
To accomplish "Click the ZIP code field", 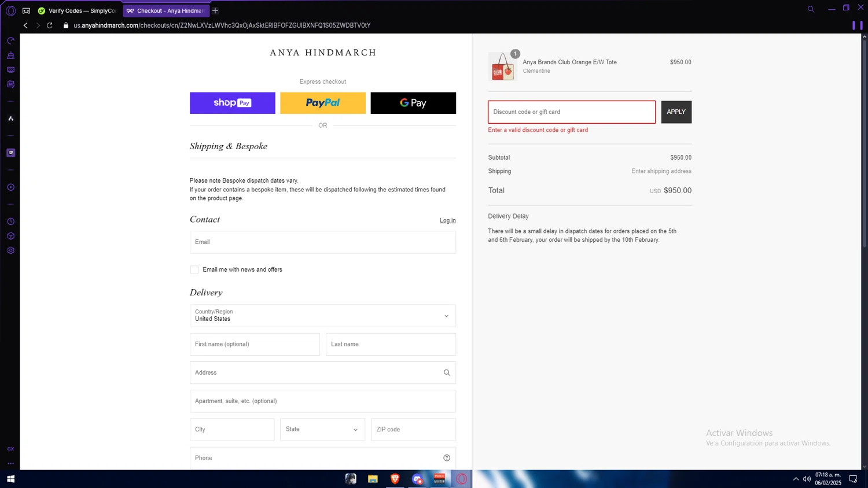I will (413, 430).
